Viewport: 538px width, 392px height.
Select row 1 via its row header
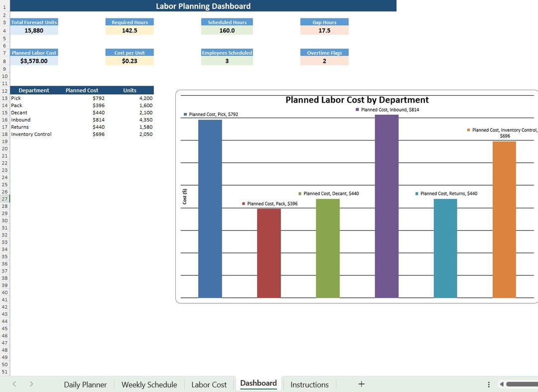5,6
